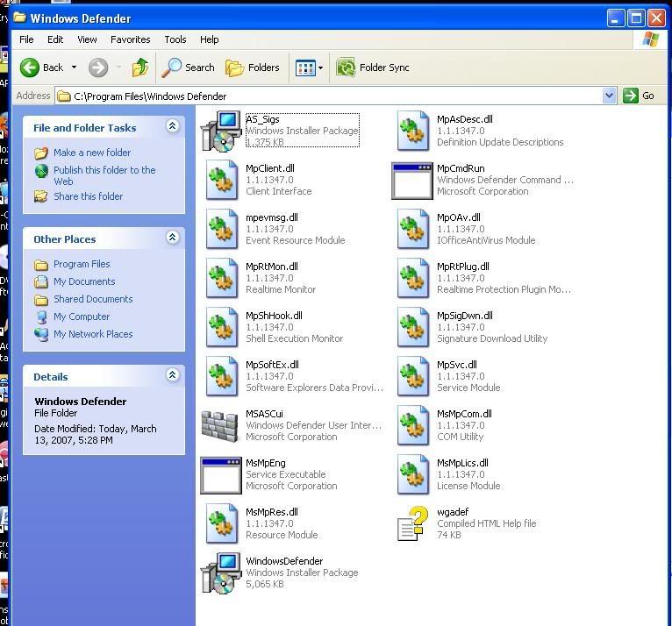Open the Back history dropdown arrow
This screenshot has width=672, height=626.
click(75, 68)
